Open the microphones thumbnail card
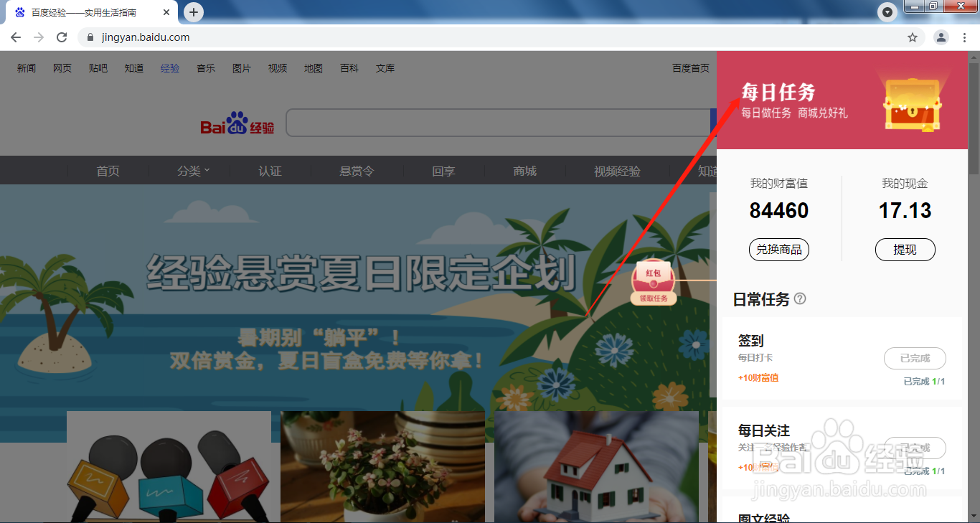Image resolution: width=980 pixels, height=523 pixels. (169, 466)
